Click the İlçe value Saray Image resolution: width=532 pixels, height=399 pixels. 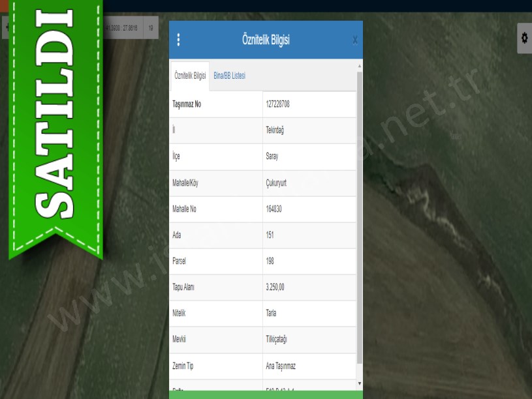272,156
